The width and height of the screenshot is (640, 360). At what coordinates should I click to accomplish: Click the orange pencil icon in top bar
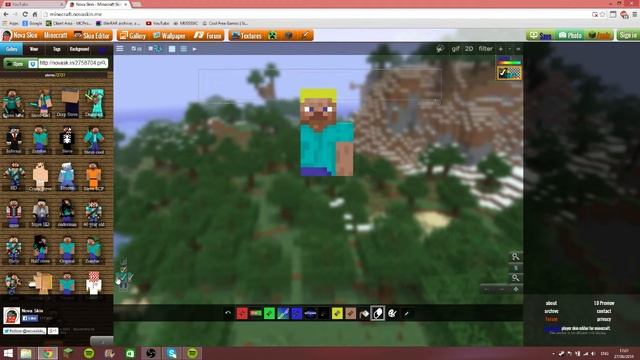coord(306,36)
